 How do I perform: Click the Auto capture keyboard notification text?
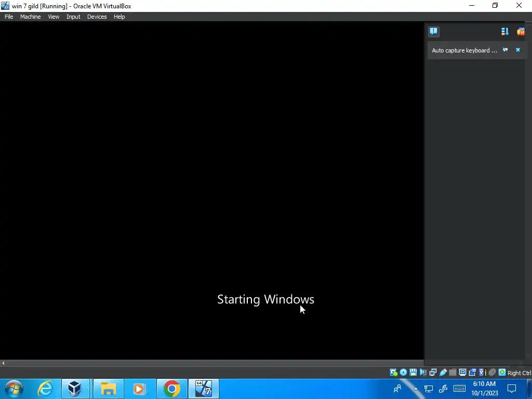point(464,50)
